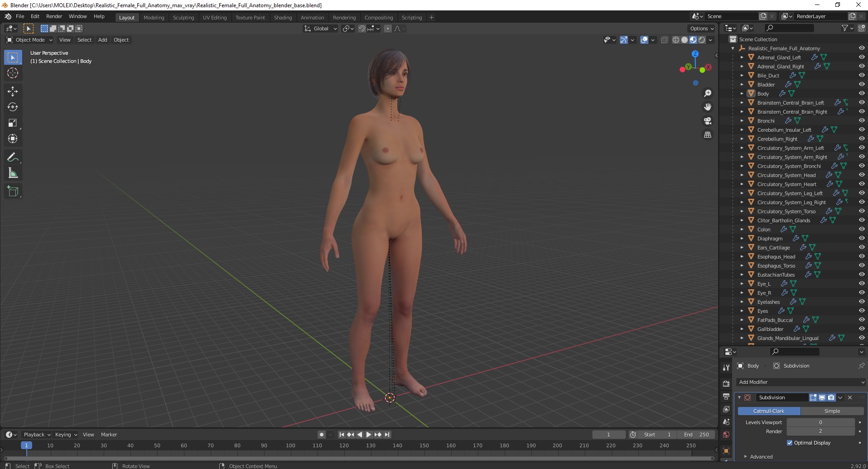The height and width of the screenshot is (469, 868).
Task: Add a new workspace with plus
Action: (x=431, y=18)
